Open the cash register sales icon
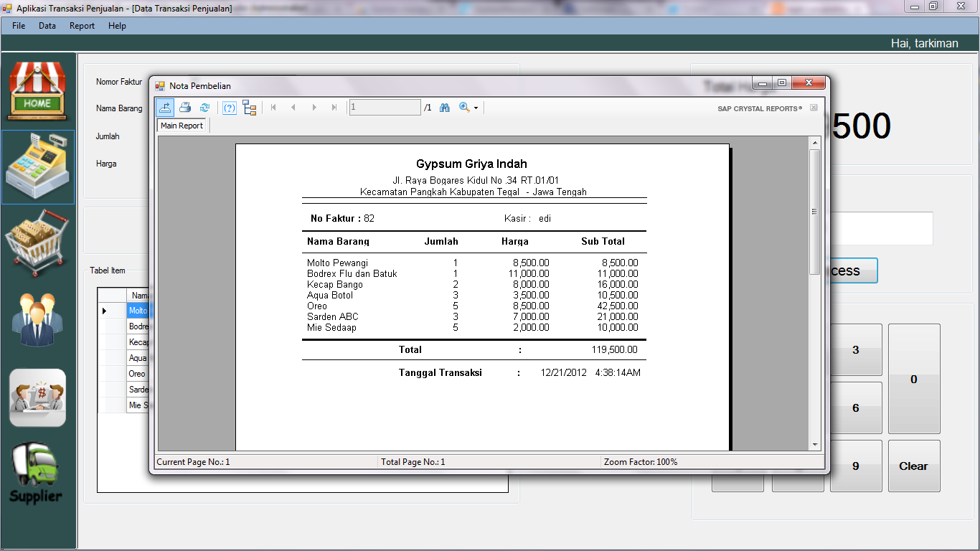980x551 pixels. [x=38, y=167]
